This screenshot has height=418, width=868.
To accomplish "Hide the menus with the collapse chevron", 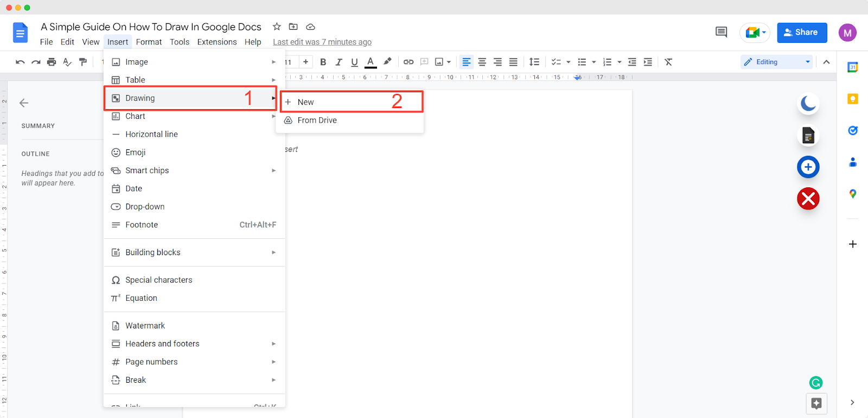I will pos(826,62).
